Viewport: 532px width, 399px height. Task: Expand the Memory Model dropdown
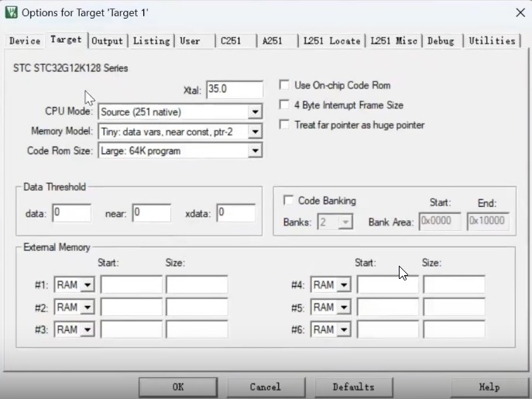[255, 132]
